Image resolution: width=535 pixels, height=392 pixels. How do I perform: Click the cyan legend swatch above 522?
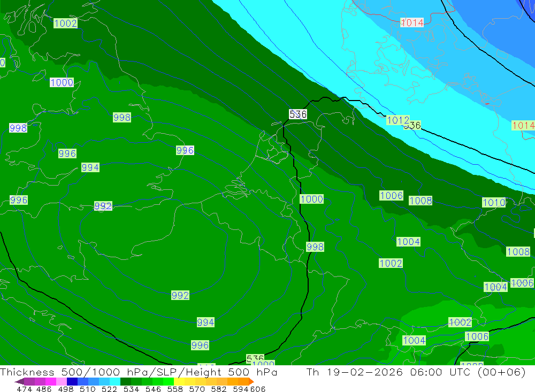[115, 381]
